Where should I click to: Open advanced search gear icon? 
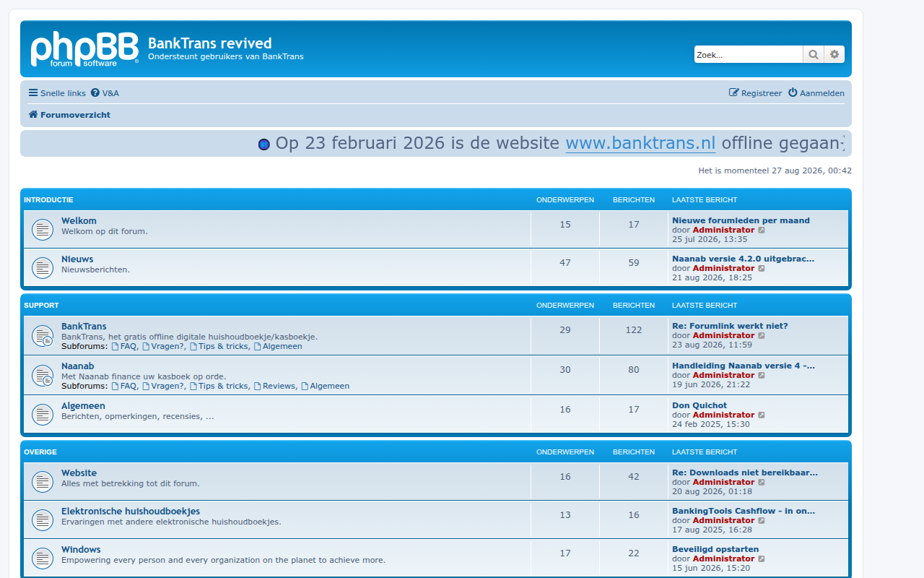pos(834,54)
